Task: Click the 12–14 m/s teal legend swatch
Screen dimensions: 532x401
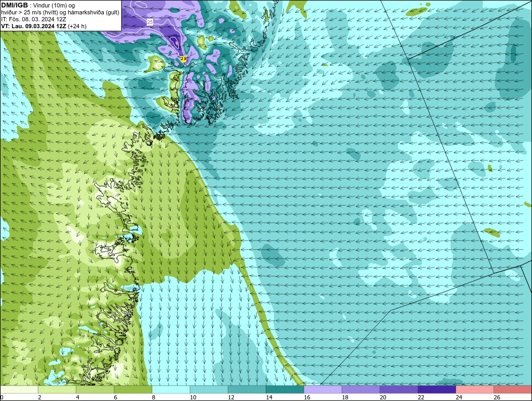Action: (x=247, y=389)
